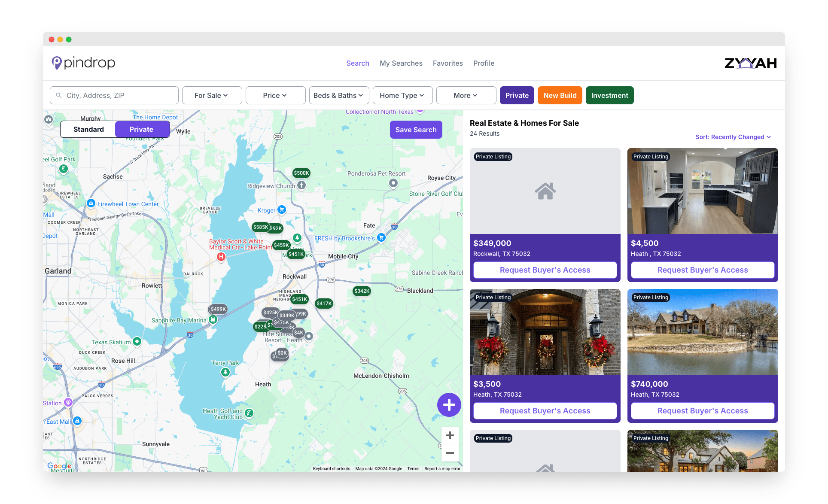828x504 pixels.
Task: Click the $500K map price marker
Action: click(301, 173)
